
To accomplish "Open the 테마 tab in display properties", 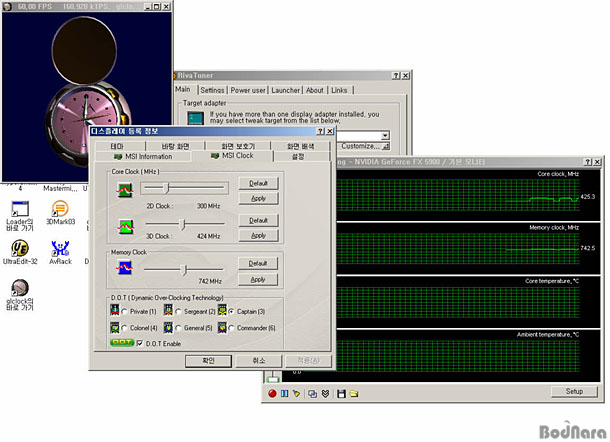I will point(117,146).
